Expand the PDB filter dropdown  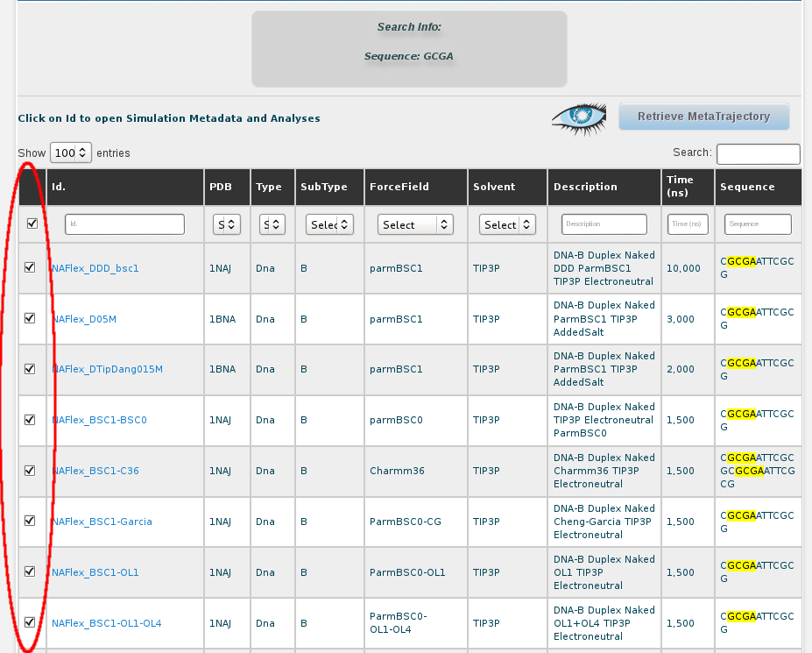pyautogui.click(x=227, y=225)
